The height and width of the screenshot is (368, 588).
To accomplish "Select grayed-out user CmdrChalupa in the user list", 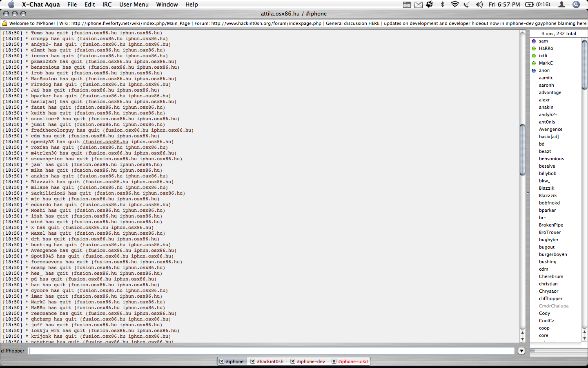I will pyautogui.click(x=554, y=306).
